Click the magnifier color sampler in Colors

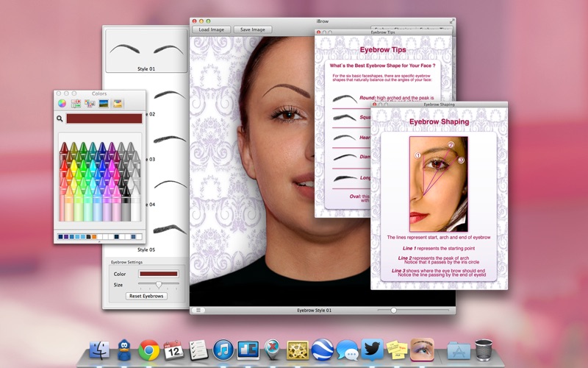click(60, 118)
